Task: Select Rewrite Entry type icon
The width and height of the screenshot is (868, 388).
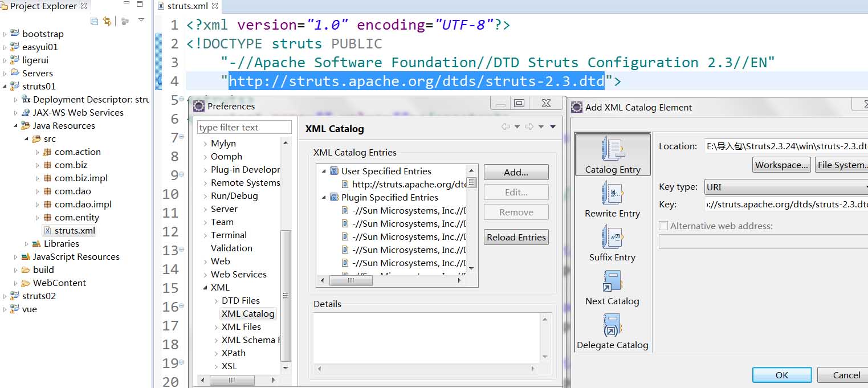Action: pos(613,193)
